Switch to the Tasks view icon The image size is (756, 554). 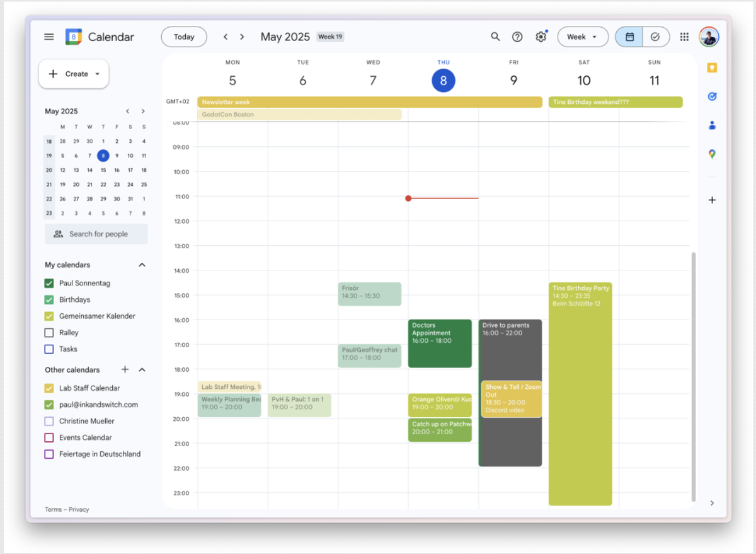(655, 37)
